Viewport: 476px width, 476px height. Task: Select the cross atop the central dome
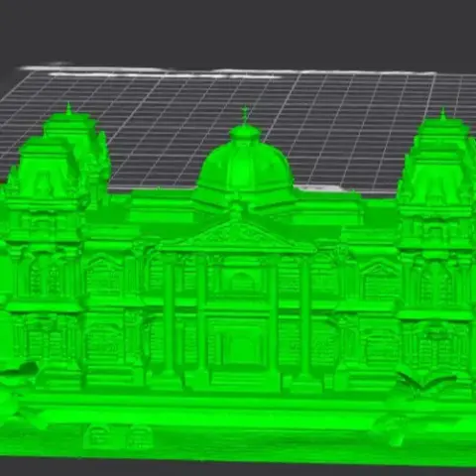[245, 115]
